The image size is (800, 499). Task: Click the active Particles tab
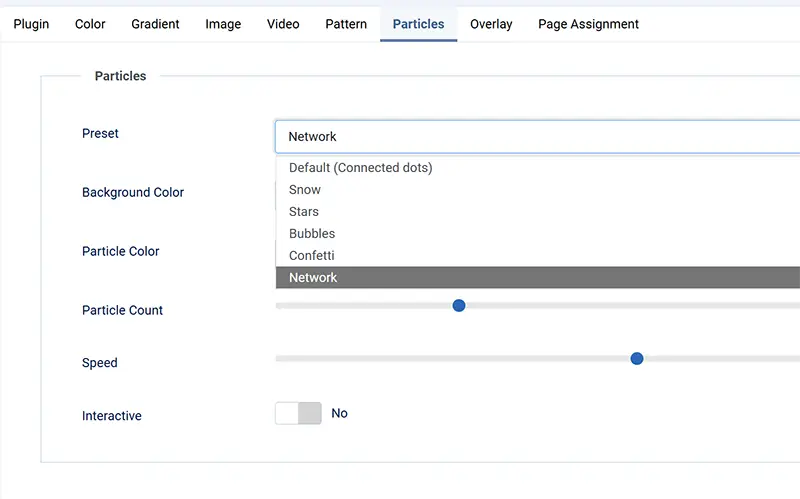click(x=418, y=24)
